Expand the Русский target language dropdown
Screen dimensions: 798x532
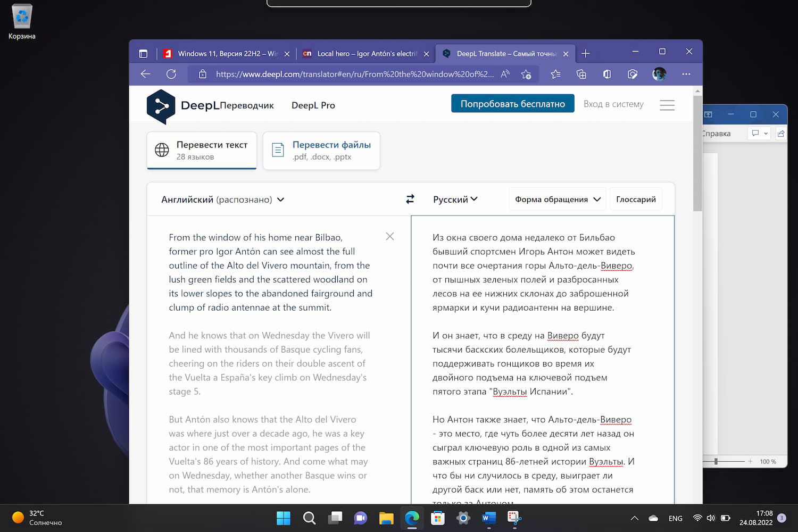[455, 199]
